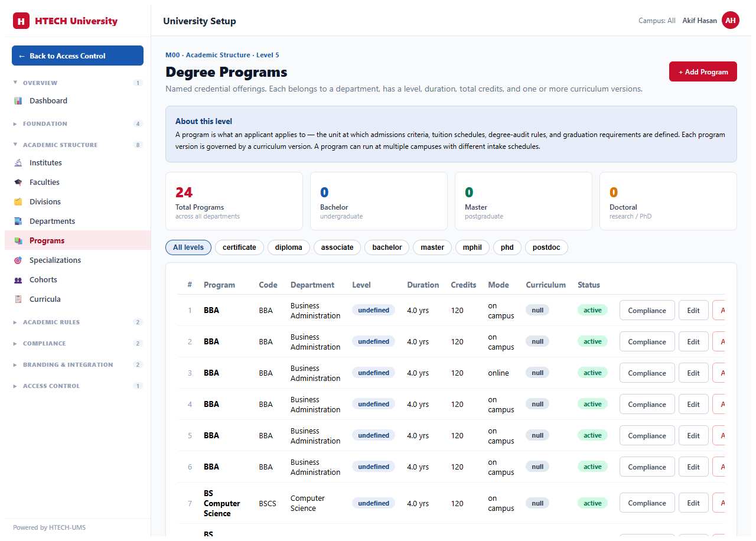Click the BSCS code cell
This screenshot has height=541, width=756.
coord(268,503)
